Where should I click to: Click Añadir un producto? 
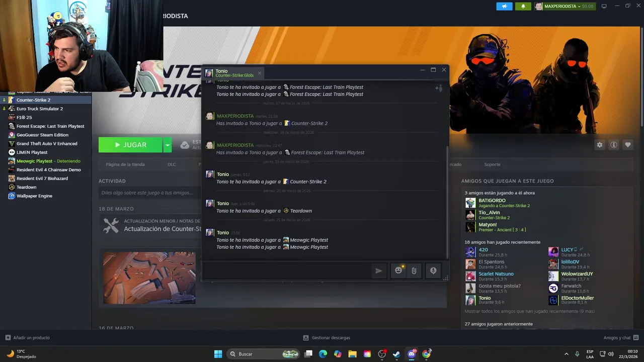pyautogui.click(x=27, y=338)
